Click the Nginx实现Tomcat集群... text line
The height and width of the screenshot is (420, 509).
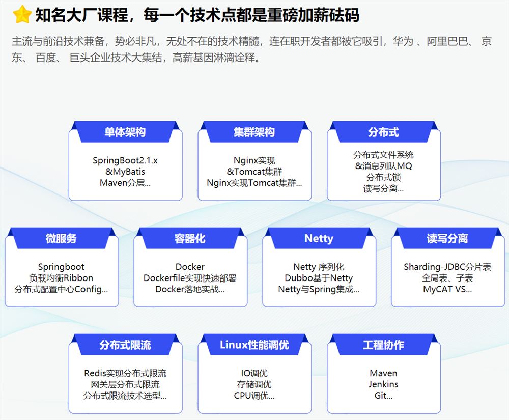coord(254,183)
